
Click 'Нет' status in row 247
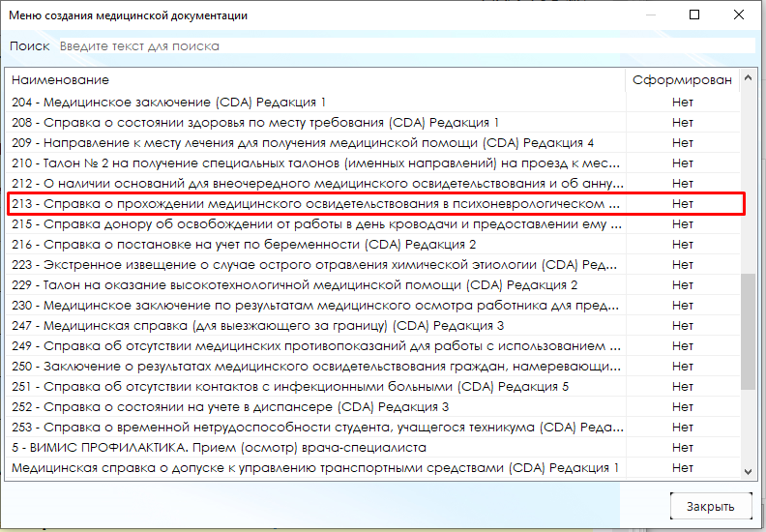click(x=683, y=325)
